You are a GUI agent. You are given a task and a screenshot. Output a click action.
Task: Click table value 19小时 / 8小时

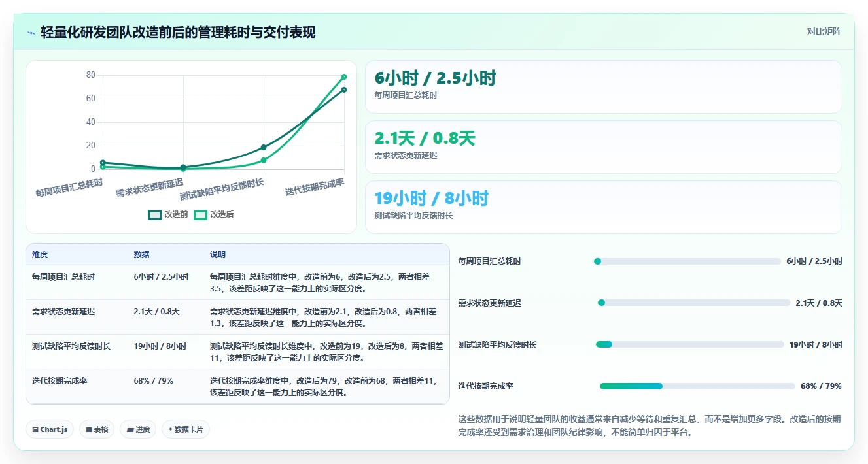pyautogui.click(x=160, y=346)
